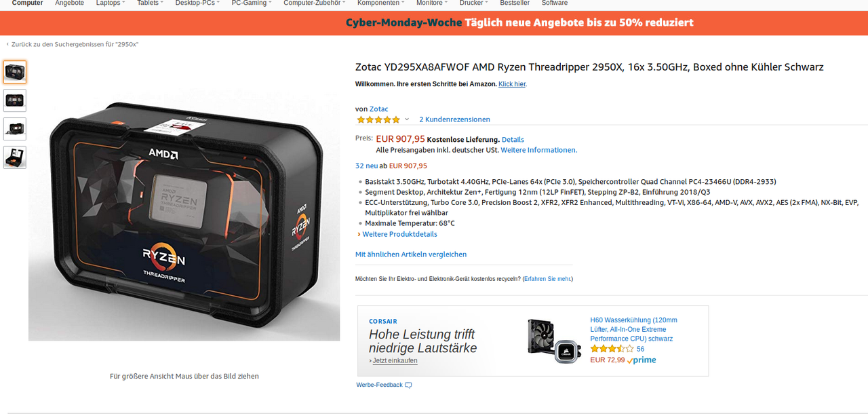Expand the star rating dropdown arrow
Viewport: 868px width, 418px height.
click(x=407, y=119)
